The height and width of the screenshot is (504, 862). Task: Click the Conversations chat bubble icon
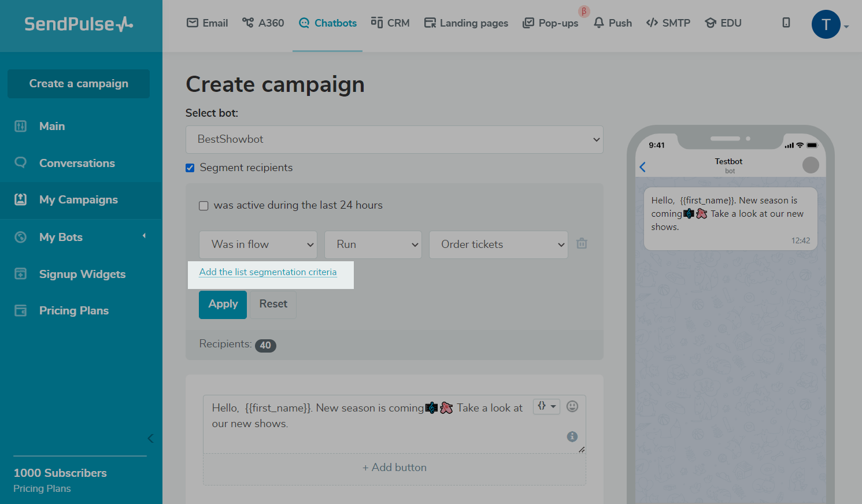20,162
